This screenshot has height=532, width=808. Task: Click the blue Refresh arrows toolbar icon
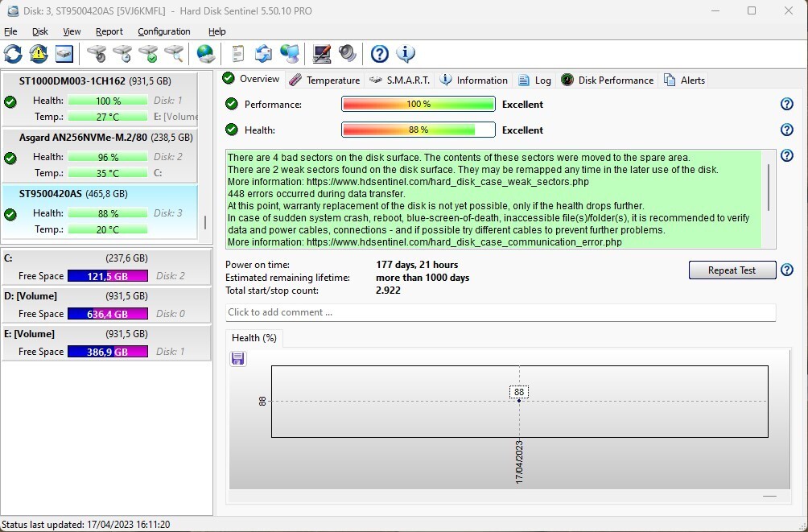[13, 54]
